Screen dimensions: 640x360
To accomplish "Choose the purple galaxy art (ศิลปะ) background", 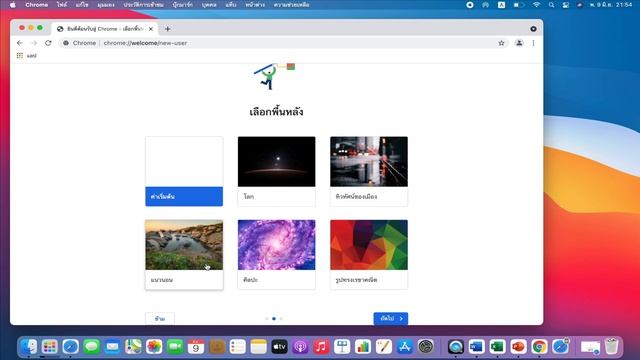I will [x=276, y=255].
